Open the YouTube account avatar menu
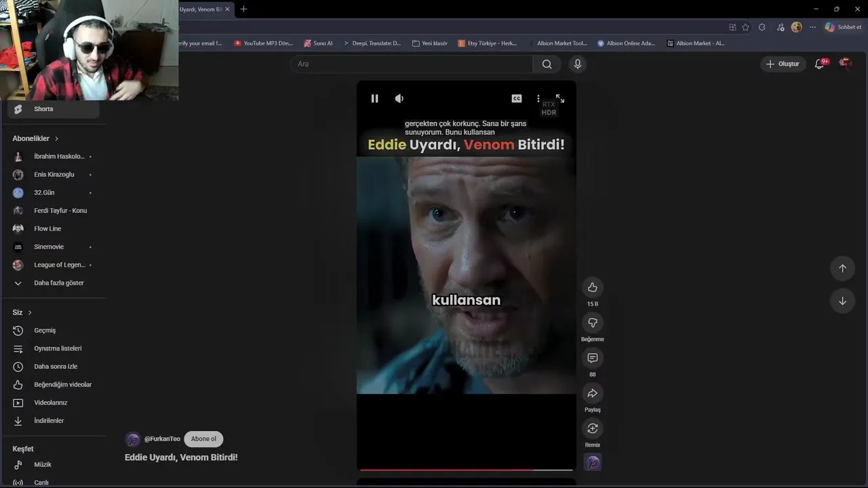The image size is (868, 488). (x=845, y=64)
